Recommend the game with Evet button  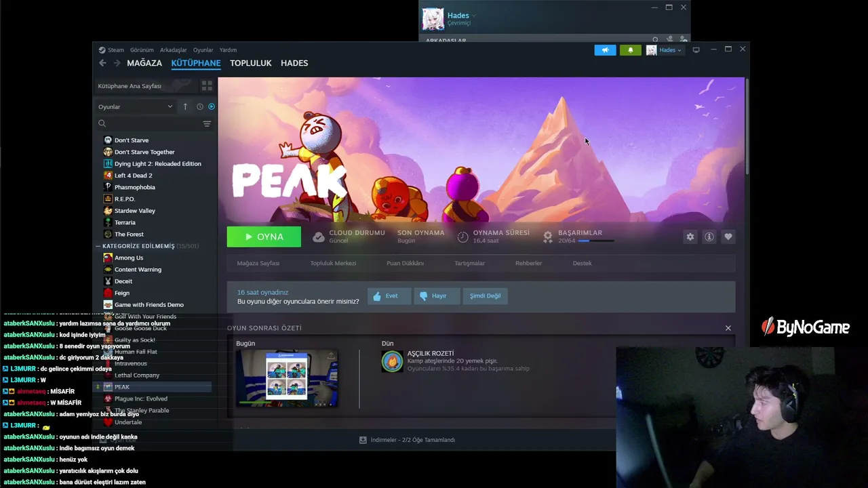389,296
